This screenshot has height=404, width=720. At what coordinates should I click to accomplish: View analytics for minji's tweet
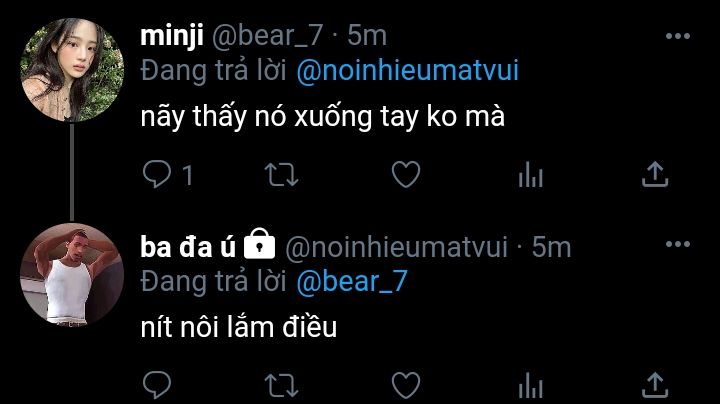[x=529, y=176]
